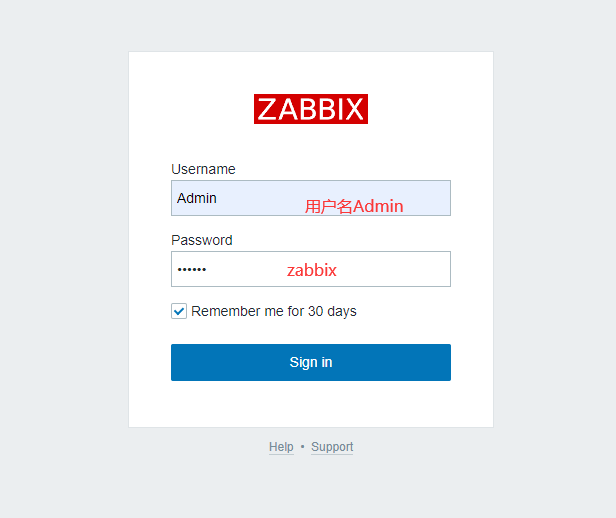Click the Password field label
The width and height of the screenshot is (616, 518).
202,240
